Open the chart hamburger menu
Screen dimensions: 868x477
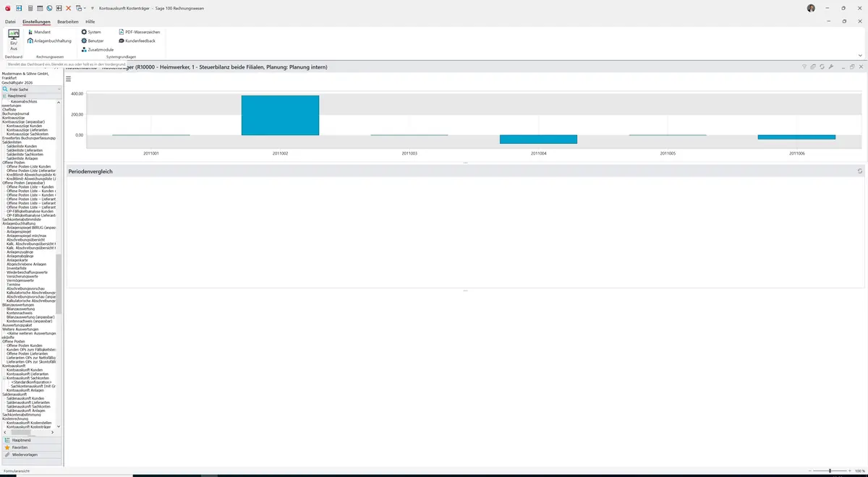coord(69,79)
